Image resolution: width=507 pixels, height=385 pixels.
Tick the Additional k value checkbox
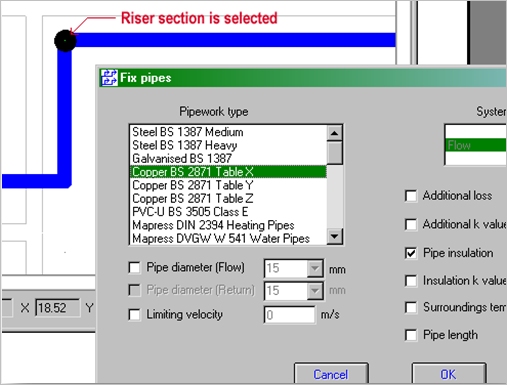click(x=411, y=224)
